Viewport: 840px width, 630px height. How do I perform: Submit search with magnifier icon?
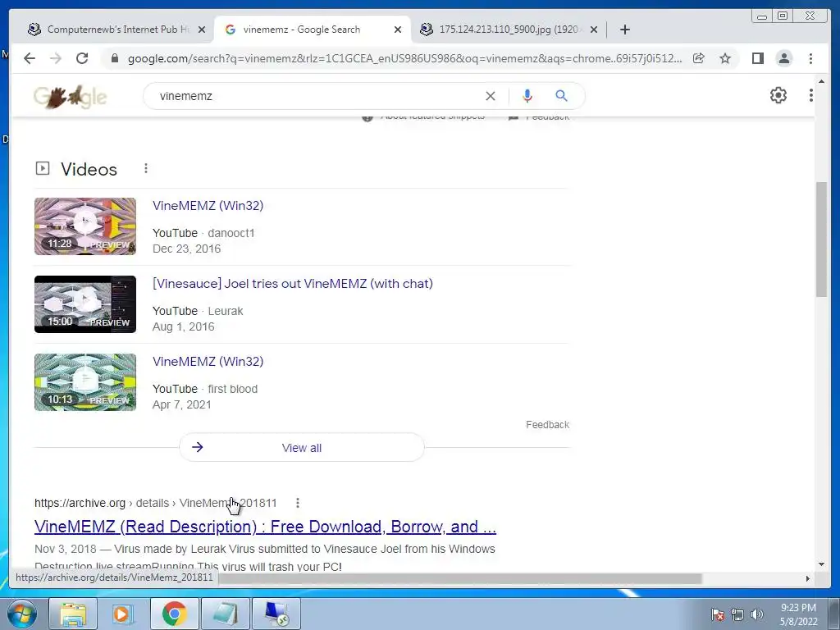tap(561, 96)
